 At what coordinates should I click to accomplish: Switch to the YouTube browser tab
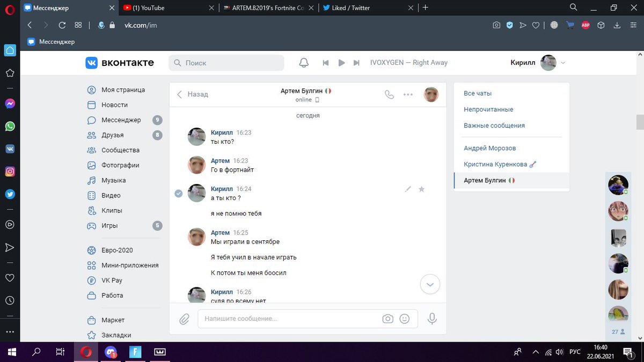pos(170,8)
